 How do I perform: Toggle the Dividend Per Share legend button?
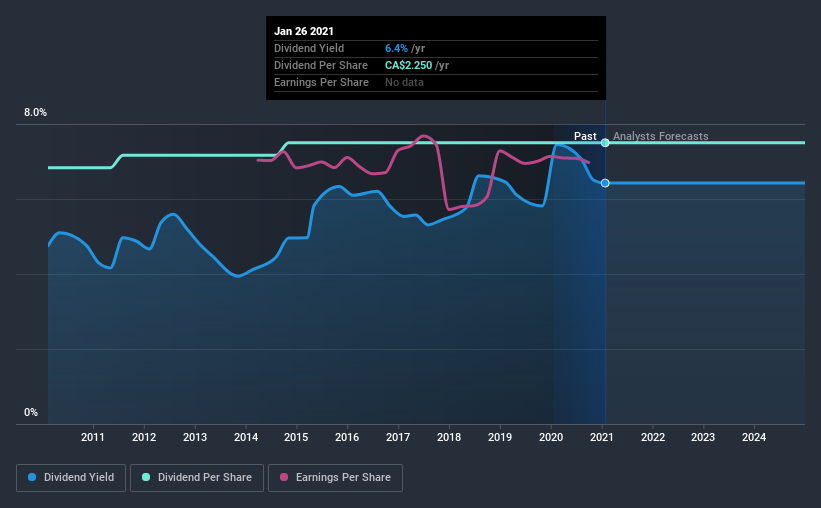[197, 478]
